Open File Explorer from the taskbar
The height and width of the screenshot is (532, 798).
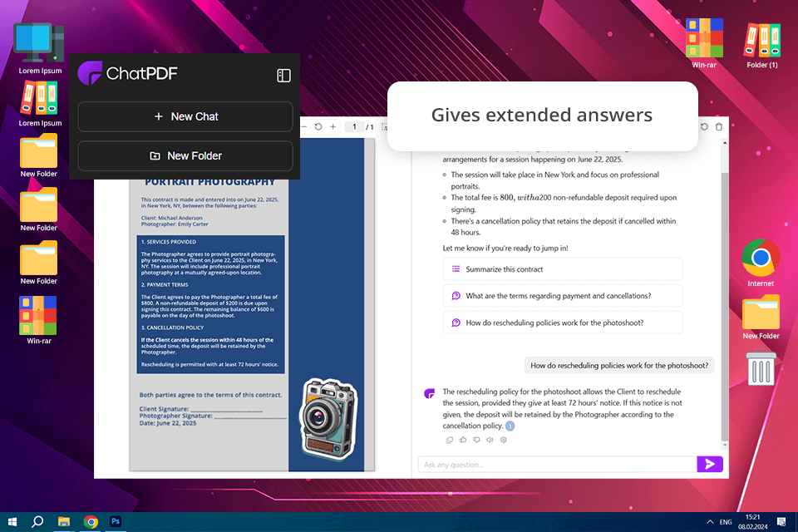pyautogui.click(x=64, y=522)
